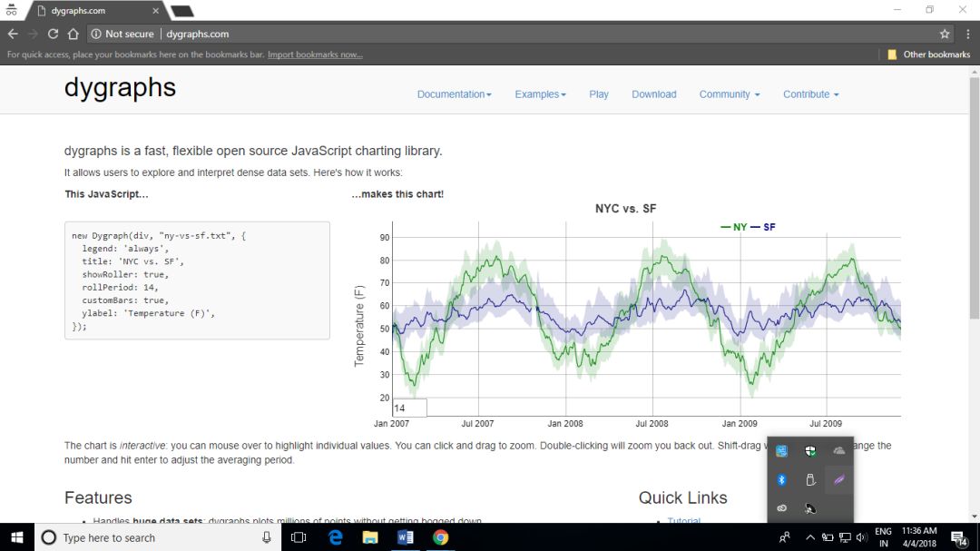Click the Jan 2009 x-axis label
The image size is (980, 551).
[x=740, y=423]
